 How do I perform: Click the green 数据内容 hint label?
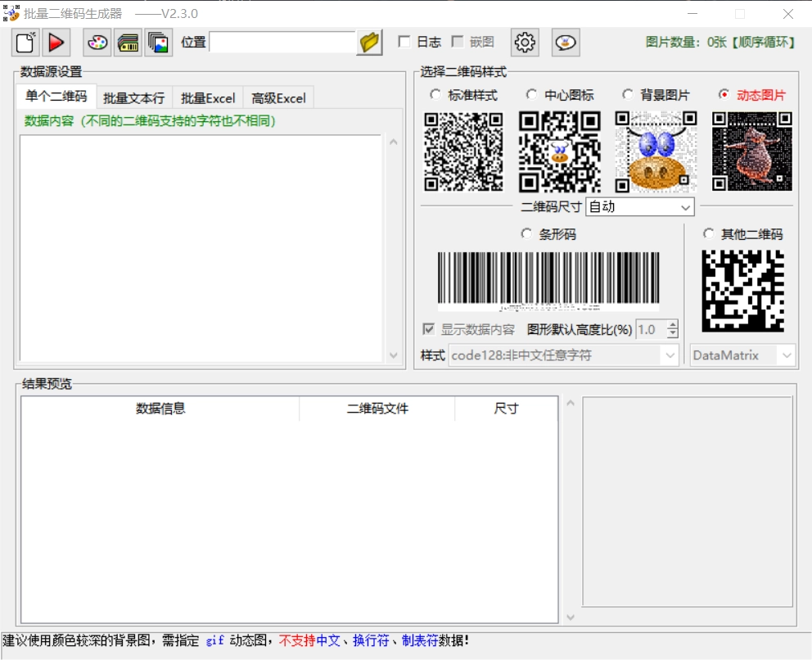tap(150, 120)
